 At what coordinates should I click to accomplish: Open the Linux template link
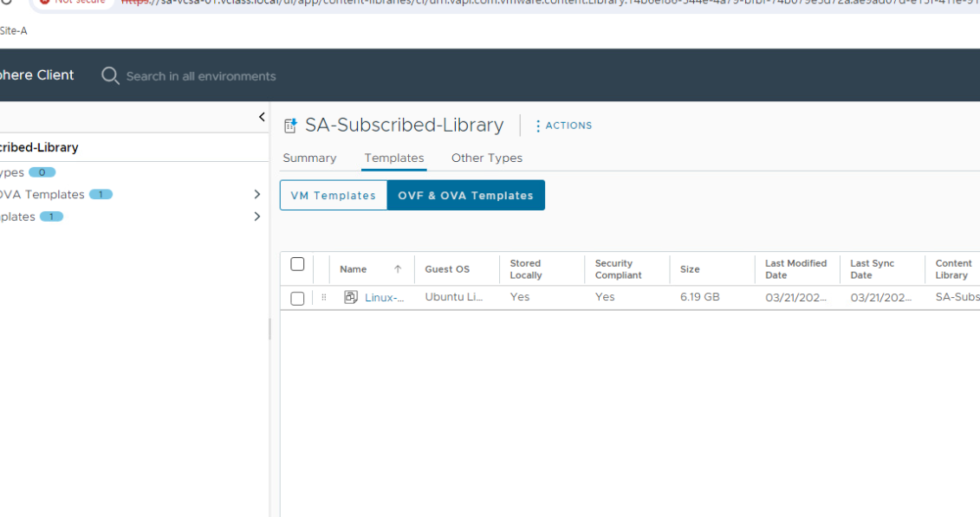coord(385,298)
